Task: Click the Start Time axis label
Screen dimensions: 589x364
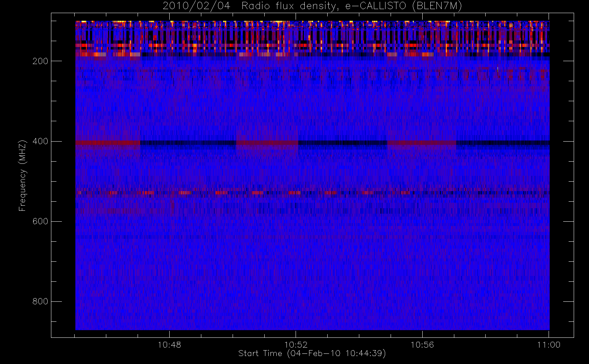Action: pos(312,353)
